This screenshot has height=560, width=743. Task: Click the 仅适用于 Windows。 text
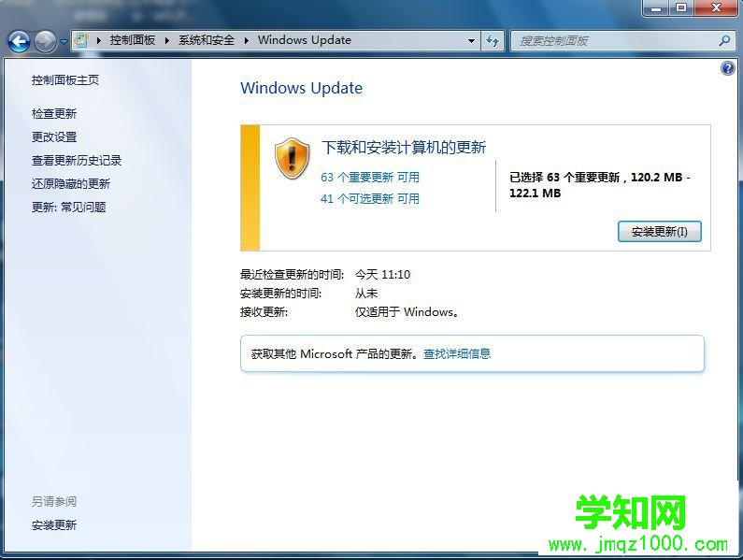point(407,312)
